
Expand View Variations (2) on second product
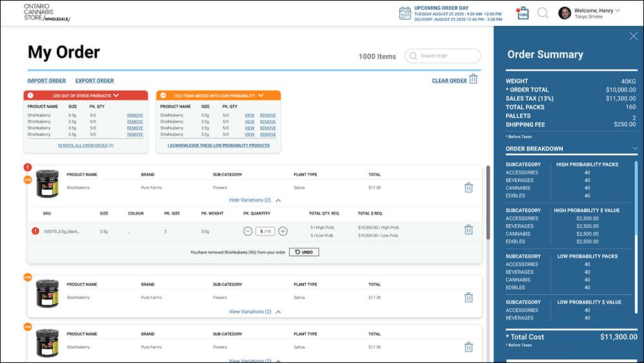(x=254, y=312)
